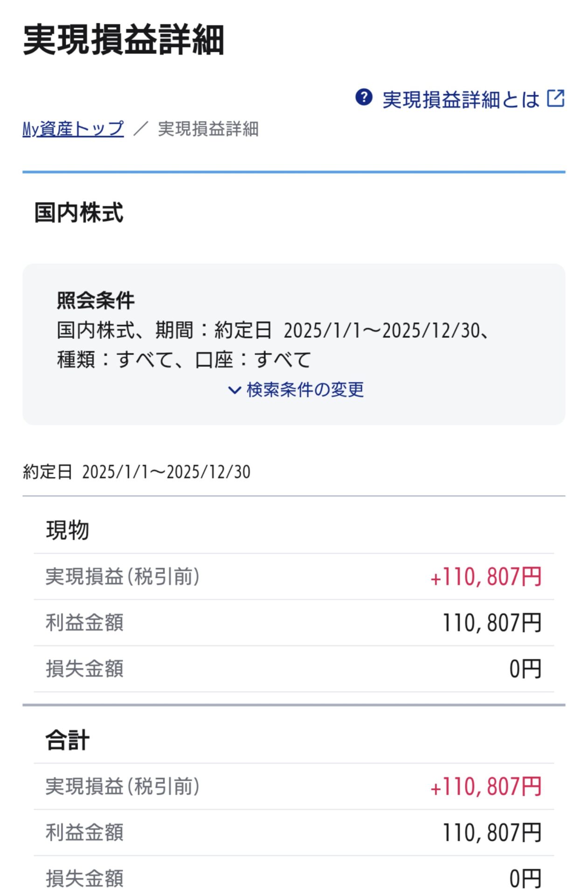Click the 実現損益詳細 breadcrumb item

tap(208, 129)
